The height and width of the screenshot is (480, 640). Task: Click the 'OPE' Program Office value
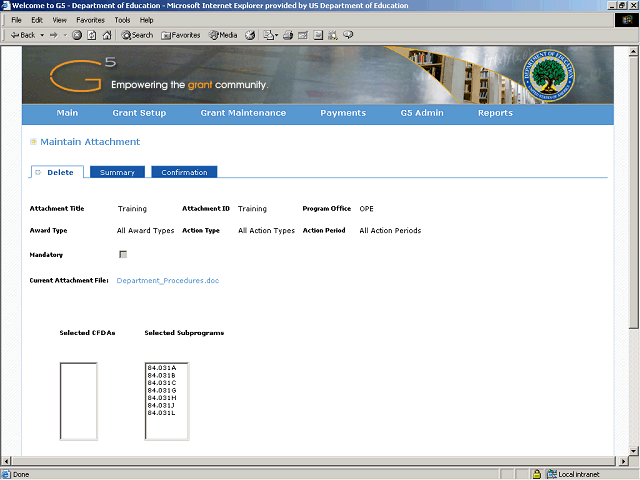[x=367, y=209]
